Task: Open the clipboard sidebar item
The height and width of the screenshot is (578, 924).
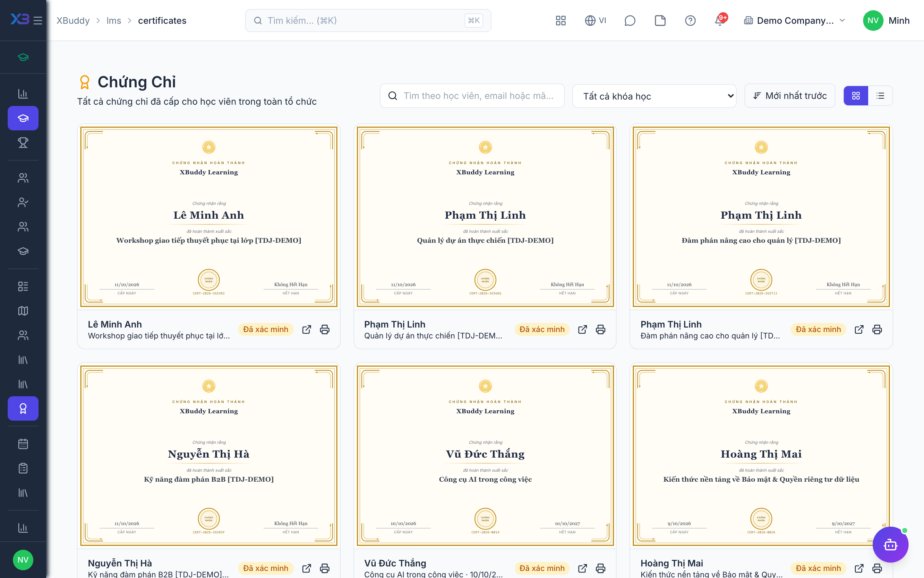Action: click(x=23, y=468)
